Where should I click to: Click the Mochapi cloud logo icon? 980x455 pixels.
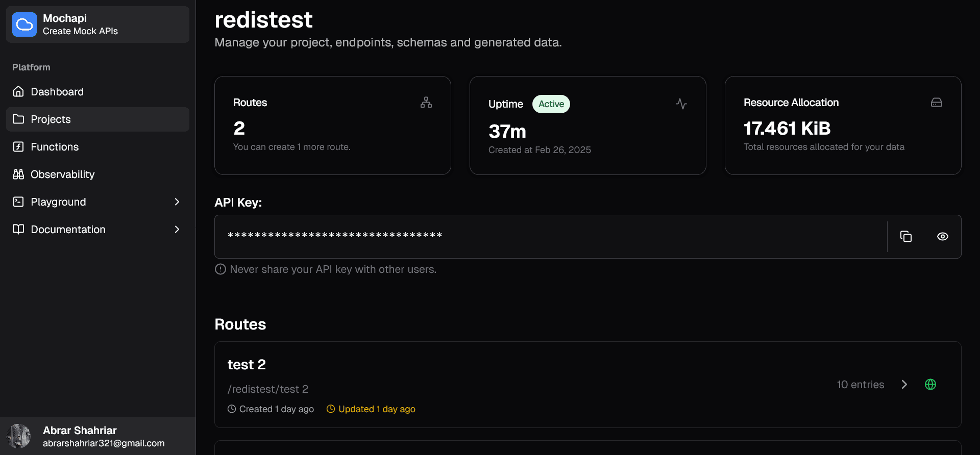pyautogui.click(x=24, y=24)
